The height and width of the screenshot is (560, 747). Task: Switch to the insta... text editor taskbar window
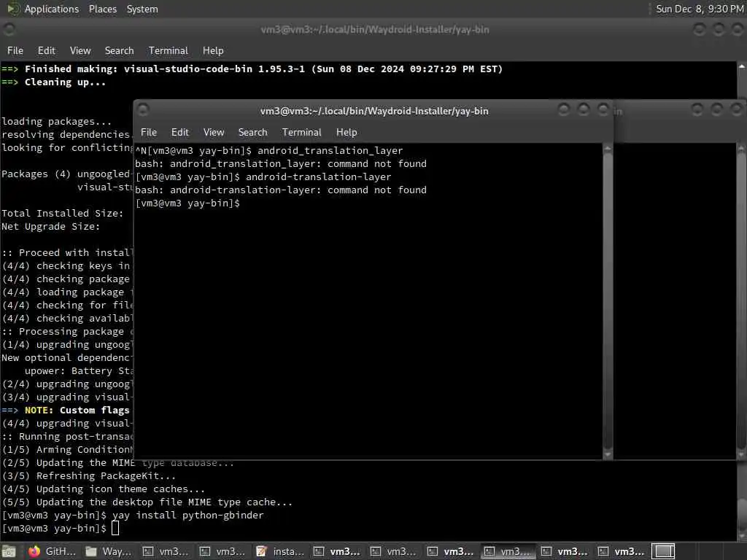[279, 551]
